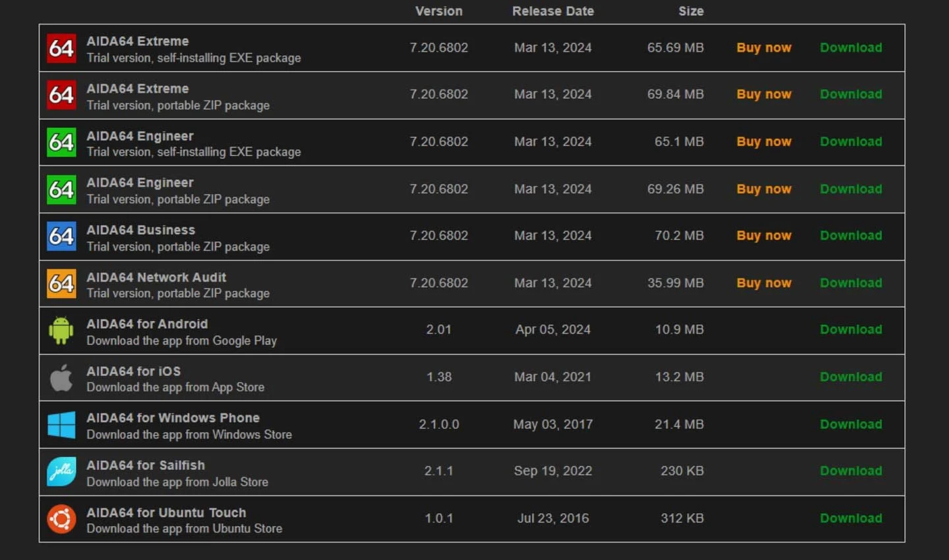Click the blue AIDA64 Business icon
Image resolution: width=949 pixels, height=560 pixels.
click(x=61, y=236)
